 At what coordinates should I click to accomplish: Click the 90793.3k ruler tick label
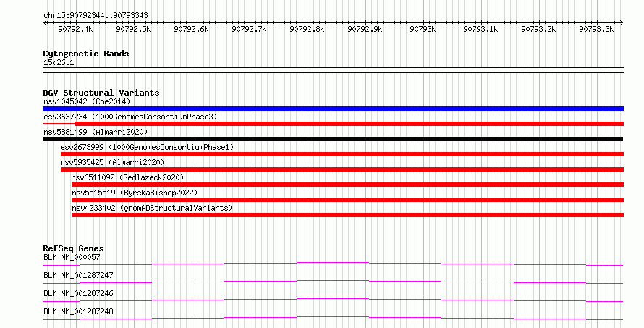[x=597, y=29]
